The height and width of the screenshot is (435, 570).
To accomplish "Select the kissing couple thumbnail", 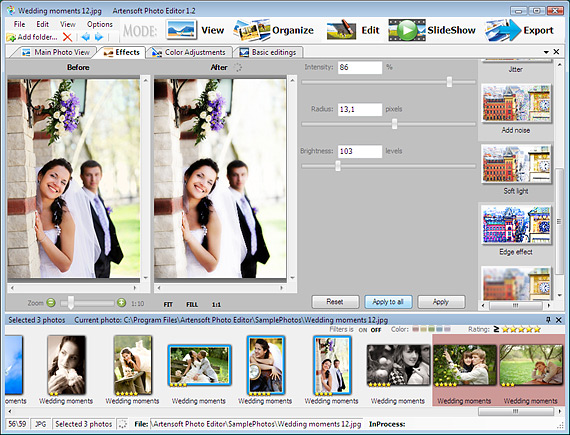I will click(199, 365).
